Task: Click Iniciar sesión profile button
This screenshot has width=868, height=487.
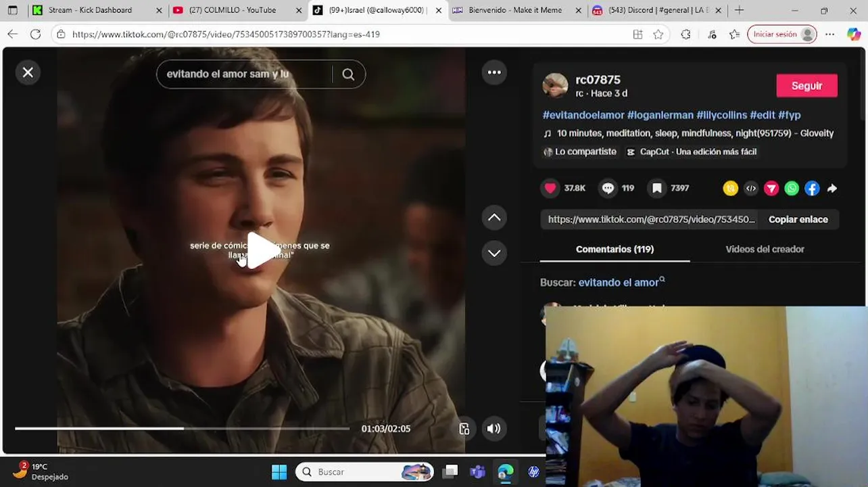Action: pos(781,34)
